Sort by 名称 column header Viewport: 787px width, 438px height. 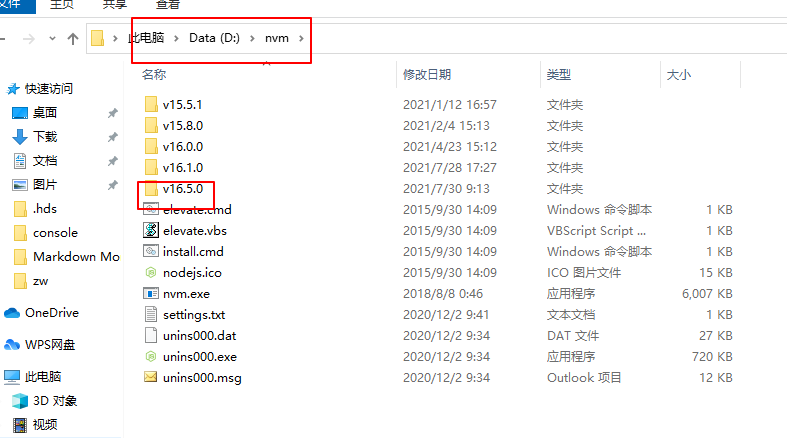(154, 74)
